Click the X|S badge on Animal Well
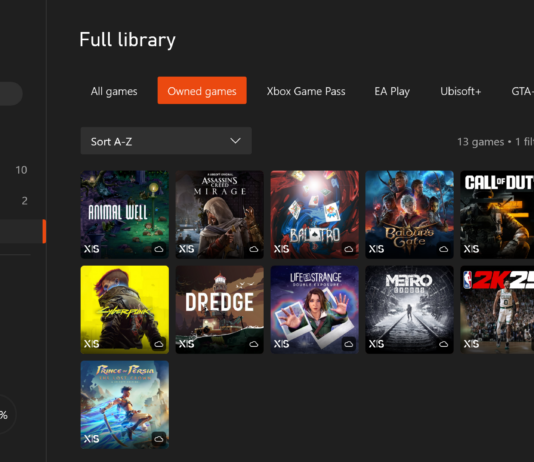 coord(92,249)
